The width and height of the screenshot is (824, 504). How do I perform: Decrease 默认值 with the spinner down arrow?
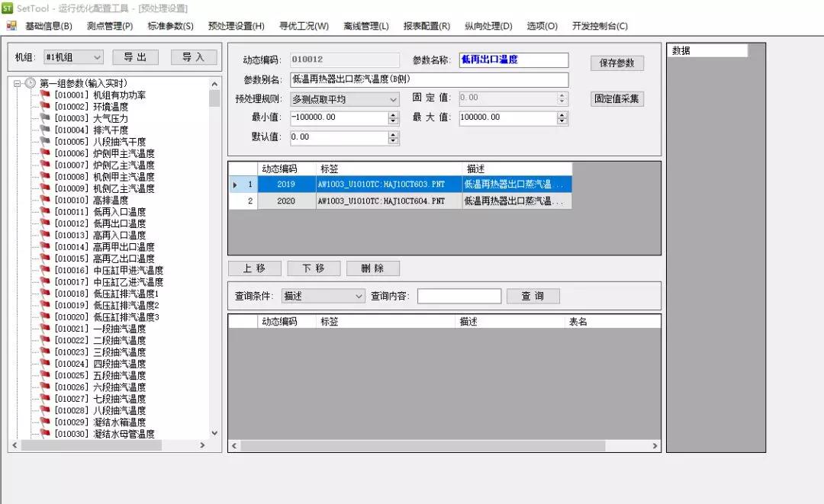point(394,141)
